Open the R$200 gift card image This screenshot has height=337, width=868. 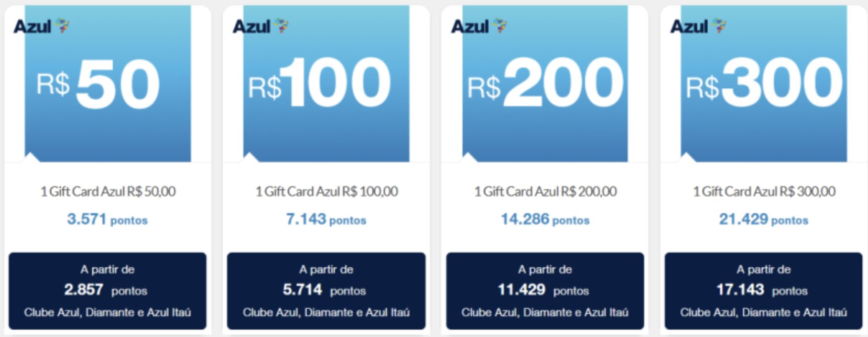[545, 83]
